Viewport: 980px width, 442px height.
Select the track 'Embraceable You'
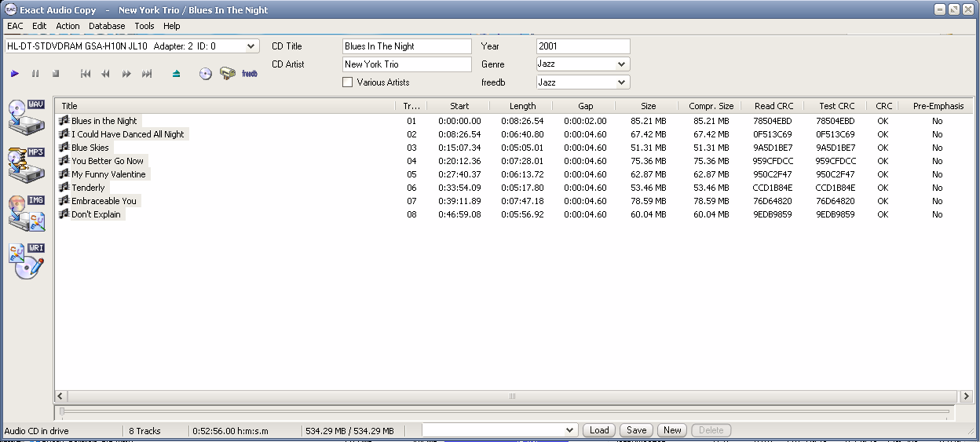coord(104,201)
